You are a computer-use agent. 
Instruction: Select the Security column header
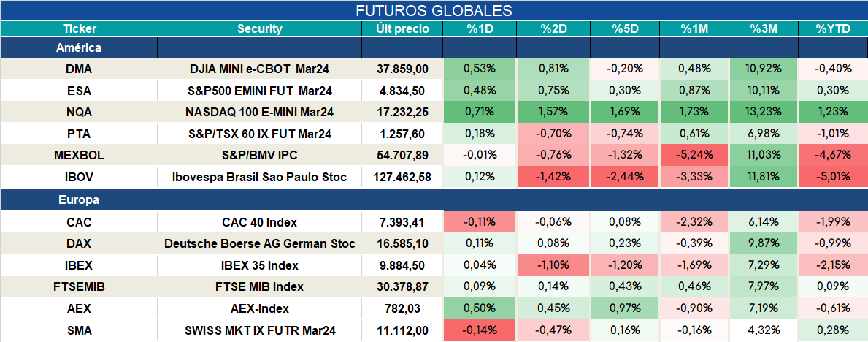(260, 29)
